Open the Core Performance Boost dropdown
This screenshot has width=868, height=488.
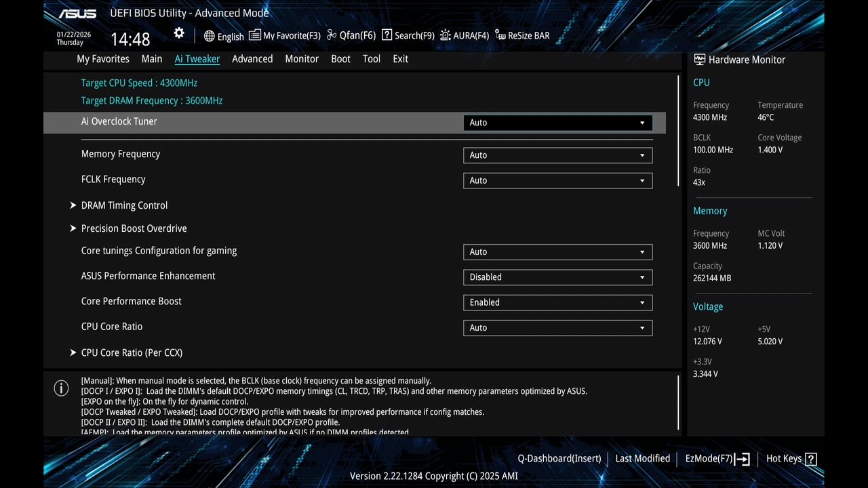[557, 302]
